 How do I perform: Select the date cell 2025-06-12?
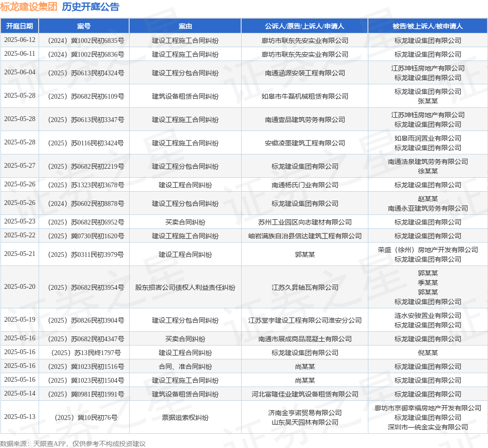pos(20,40)
